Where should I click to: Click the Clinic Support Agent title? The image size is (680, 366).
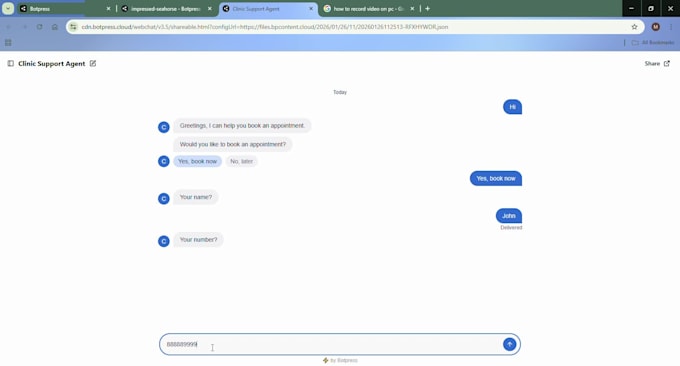click(x=52, y=63)
